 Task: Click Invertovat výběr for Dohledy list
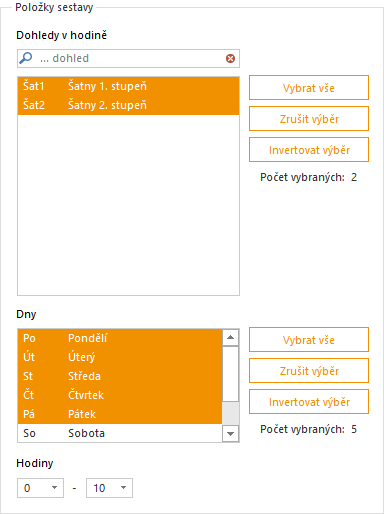309,150
